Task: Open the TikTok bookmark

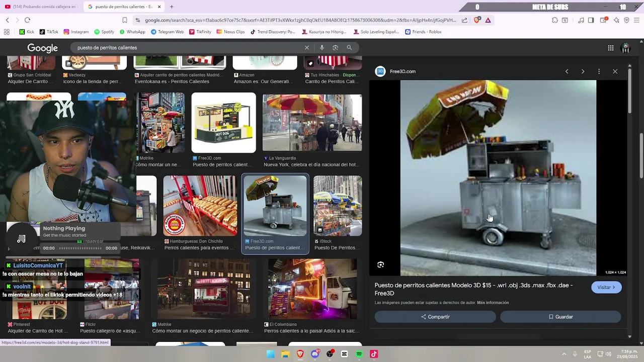Action: click(49, 32)
